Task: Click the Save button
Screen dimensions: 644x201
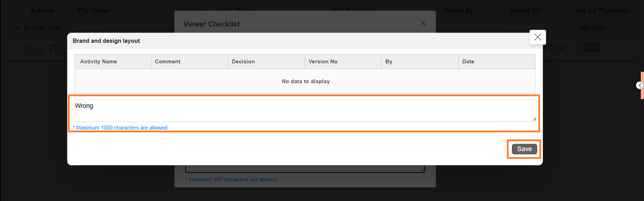Action: click(524, 149)
